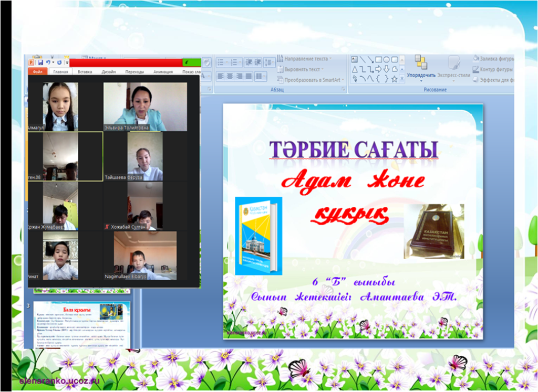
Task: Click the Контур фигуры color swatch
Action: coord(475,70)
